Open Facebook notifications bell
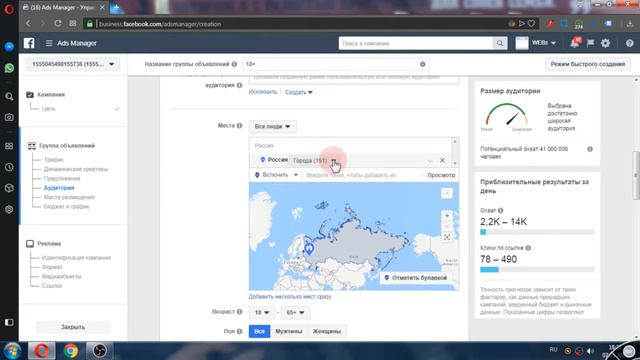Image resolution: width=640 pixels, height=360 pixels. [575, 42]
